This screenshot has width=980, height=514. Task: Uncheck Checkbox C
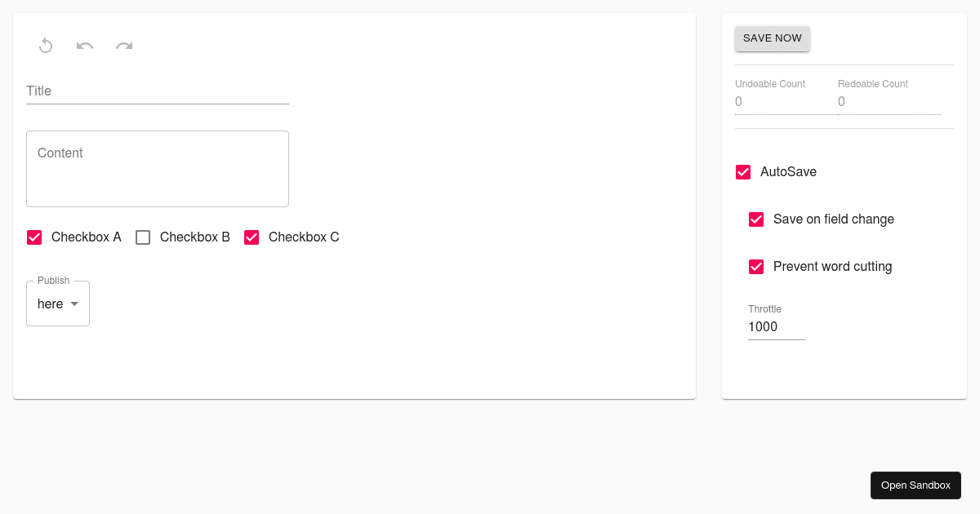pyautogui.click(x=252, y=237)
